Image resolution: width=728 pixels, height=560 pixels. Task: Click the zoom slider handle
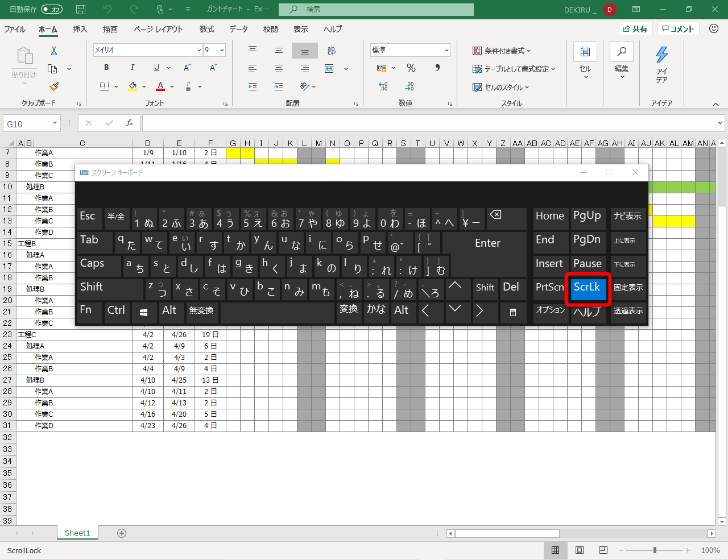click(655, 550)
